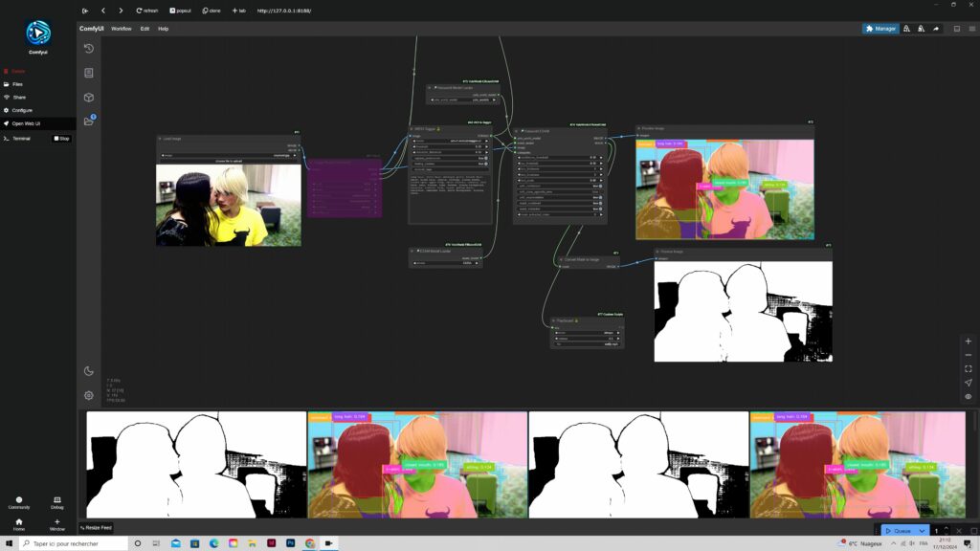Expand the Queue button dropdown arrow

922,531
